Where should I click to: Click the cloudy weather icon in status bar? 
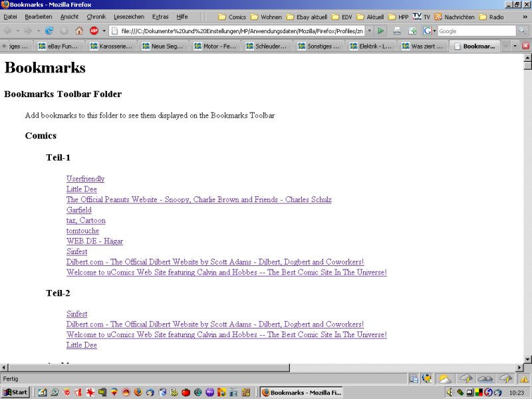click(x=485, y=378)
